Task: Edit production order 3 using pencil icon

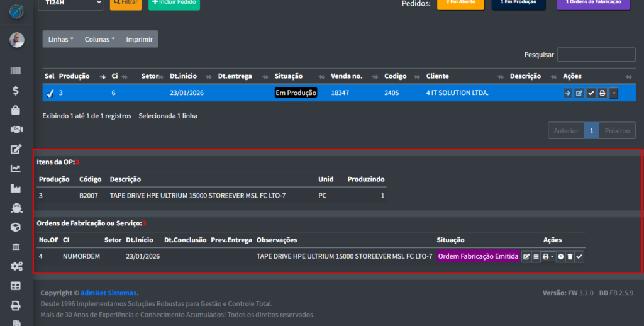Action: pyautogui.click(x=580, y=93)
